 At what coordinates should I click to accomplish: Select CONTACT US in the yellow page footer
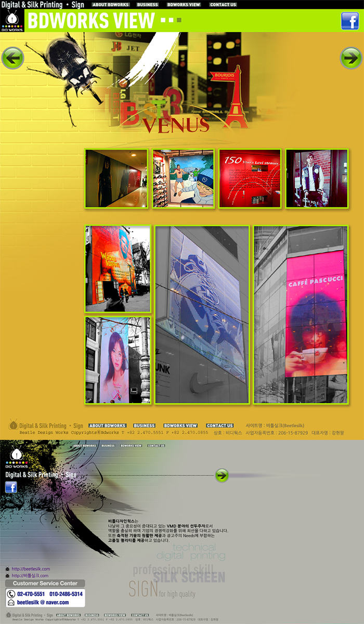pyautogui.click(x=220, y=425)
